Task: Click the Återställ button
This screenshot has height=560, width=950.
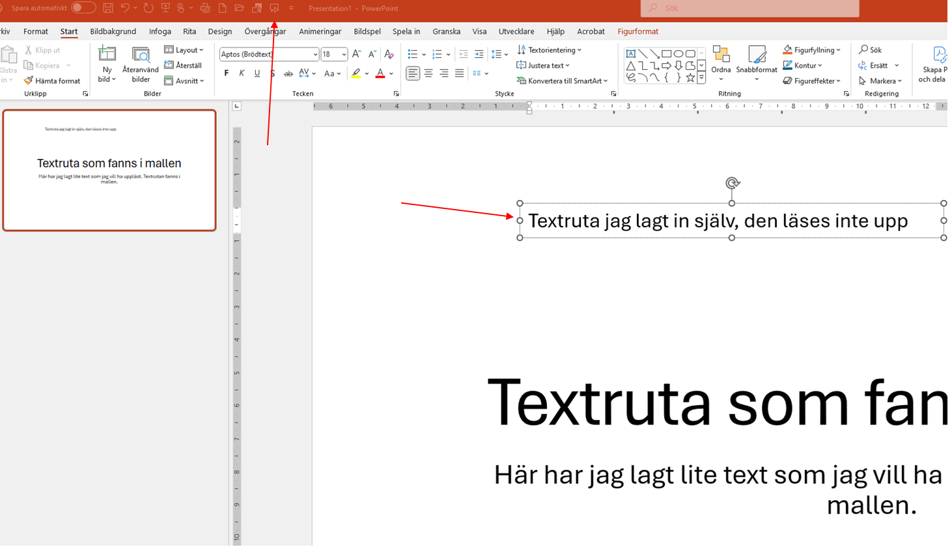Action: [183, 65]
